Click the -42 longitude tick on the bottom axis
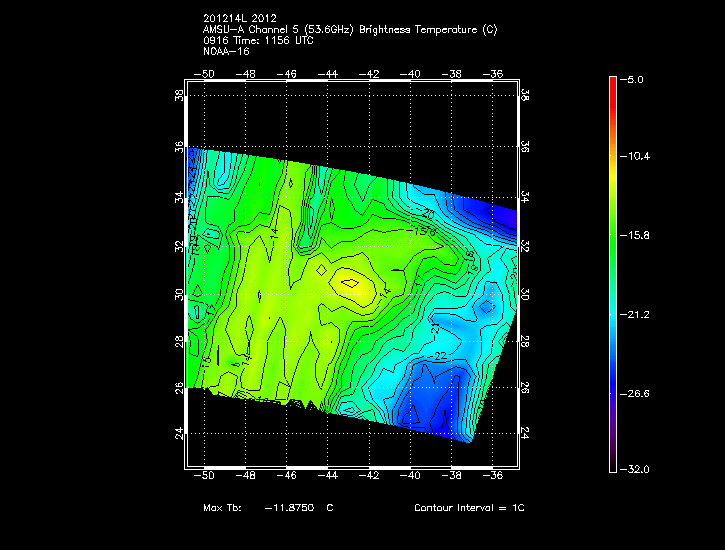725x550 pixels. (x=370, y=477)
